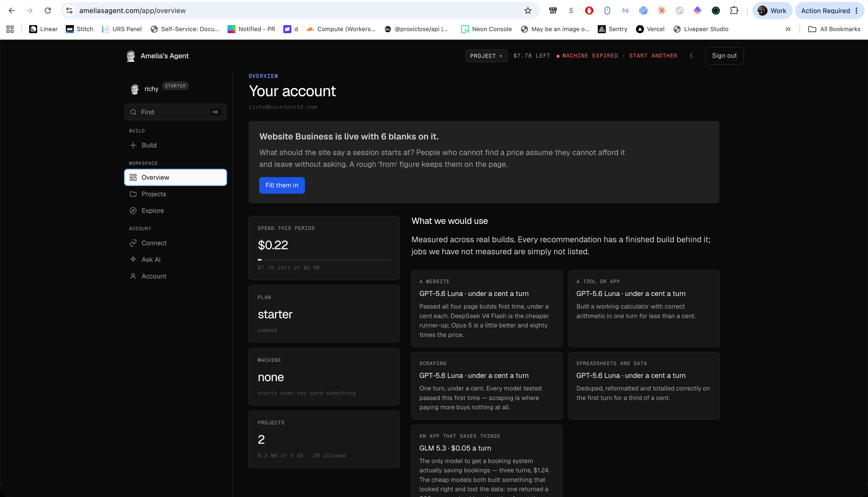
Task: Focus the Find search field
Action: (175, 112)
